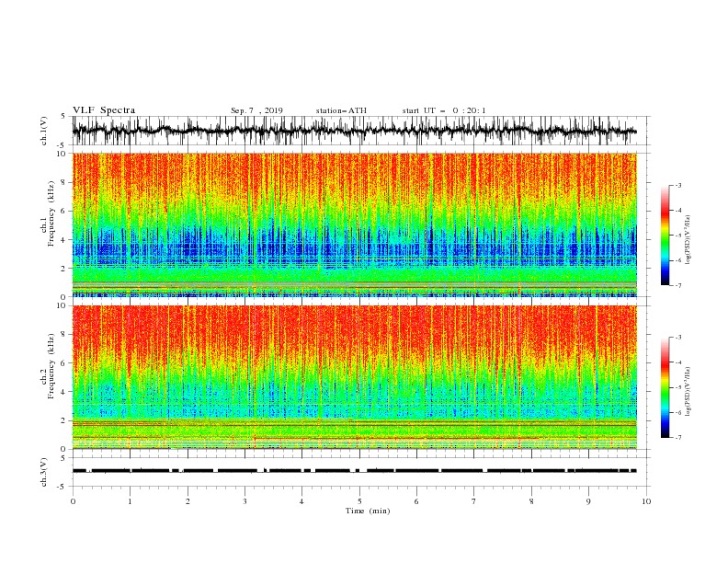Click the ch.2 spectrogram panel
728x563 pixels.
click(x=354, y=377)
